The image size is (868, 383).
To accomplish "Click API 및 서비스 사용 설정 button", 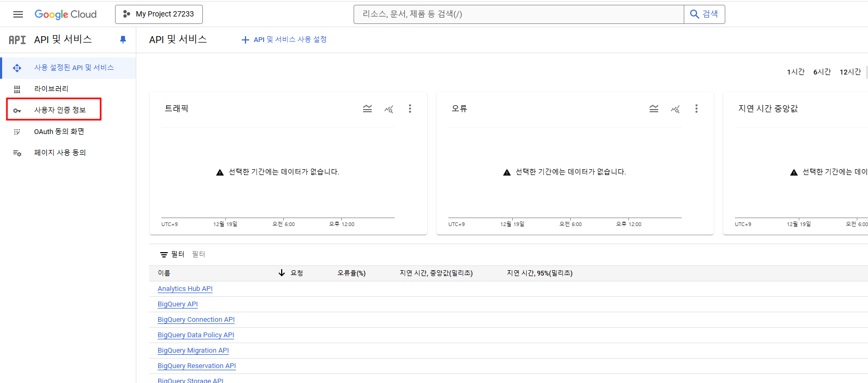I will 284,40.
